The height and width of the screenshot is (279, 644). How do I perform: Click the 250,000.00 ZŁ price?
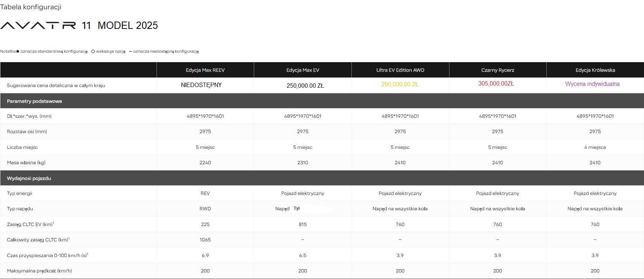305,86
